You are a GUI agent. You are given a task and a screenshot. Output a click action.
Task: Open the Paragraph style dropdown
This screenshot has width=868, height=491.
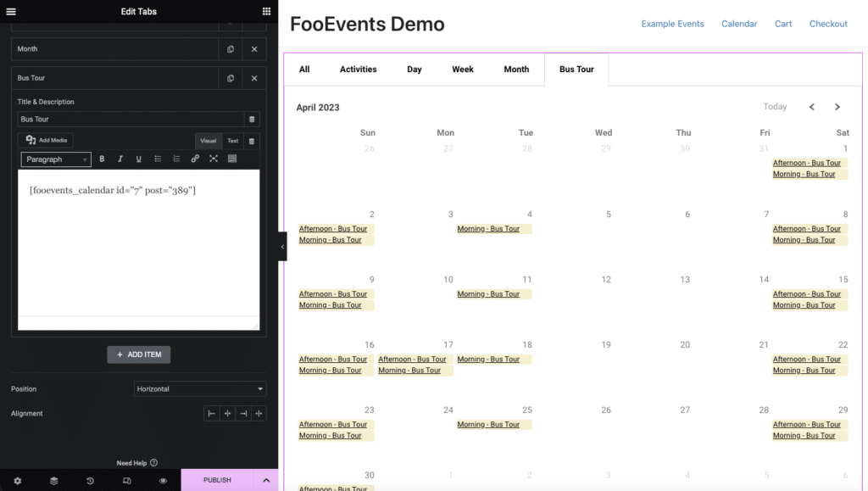(x=55, y=159)
